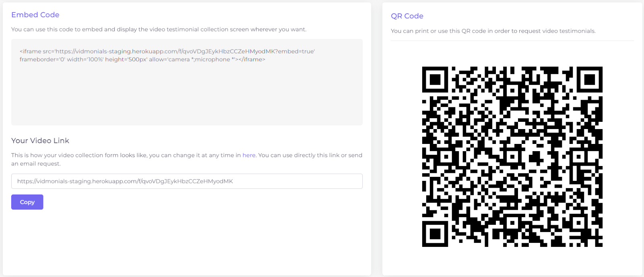Click the QR code's top-right finder square
This screenshot has width=644, height=277.
(590, 80)
